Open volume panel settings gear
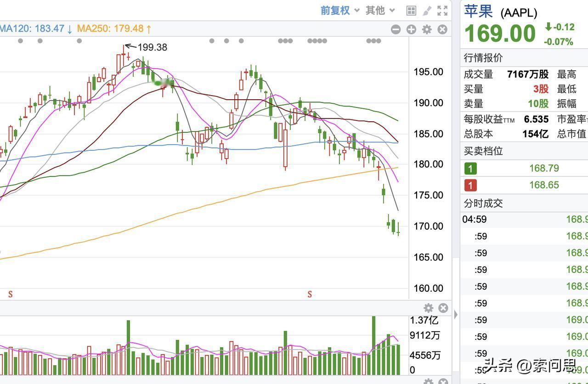Viewport: 588px width, 384px height. click(x=428, y=308)
